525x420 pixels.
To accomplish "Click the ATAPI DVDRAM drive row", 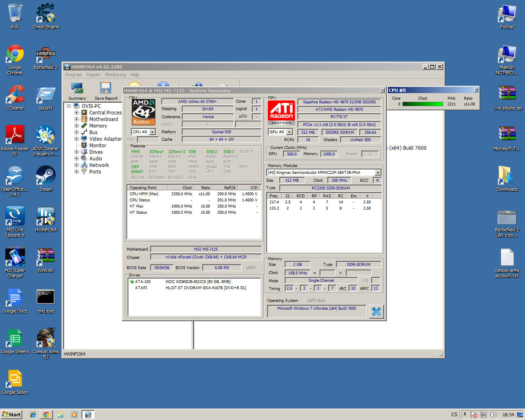I will (x=195, y=288).
